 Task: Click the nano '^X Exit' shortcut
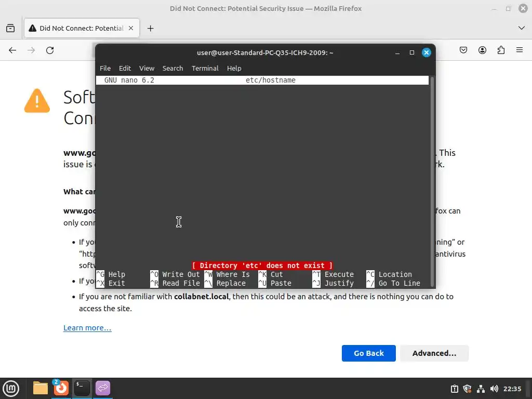click(x=111, y=283)
